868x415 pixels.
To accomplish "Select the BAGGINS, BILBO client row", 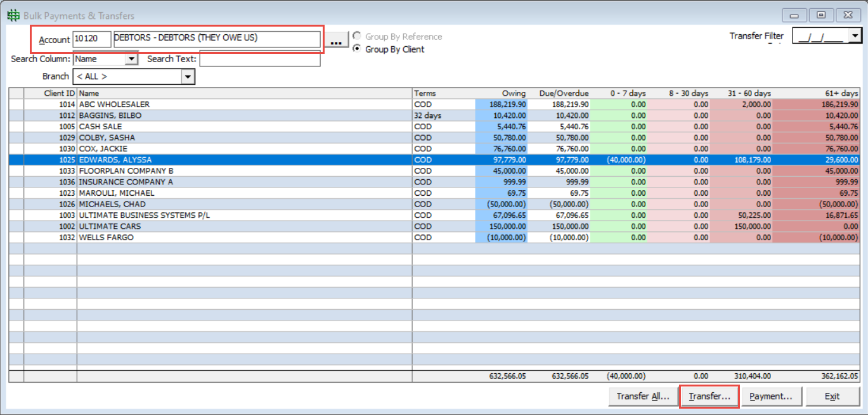I will coord(244,116).
